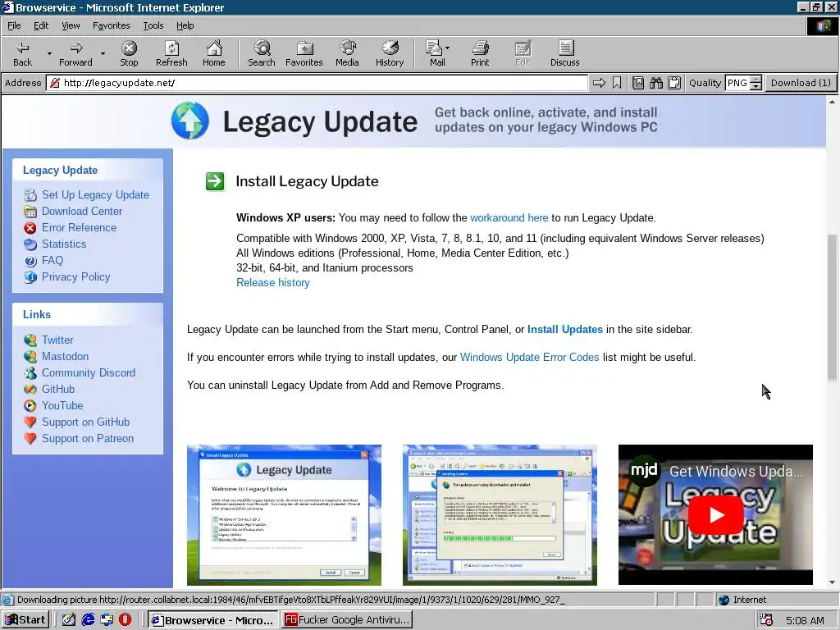Viewport: 840px width, 630px height.
Task: Open the Error Reference sidebar link
Action: coord(79,228)
